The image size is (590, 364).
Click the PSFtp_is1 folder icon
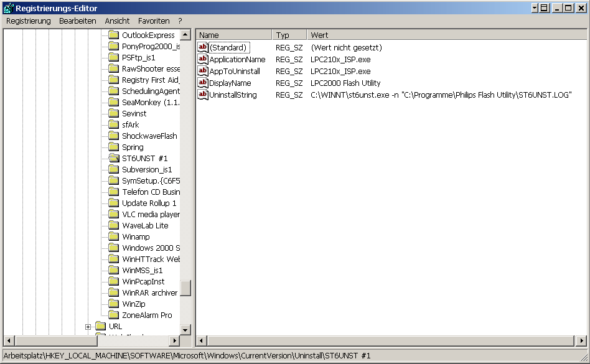(114, 57)
